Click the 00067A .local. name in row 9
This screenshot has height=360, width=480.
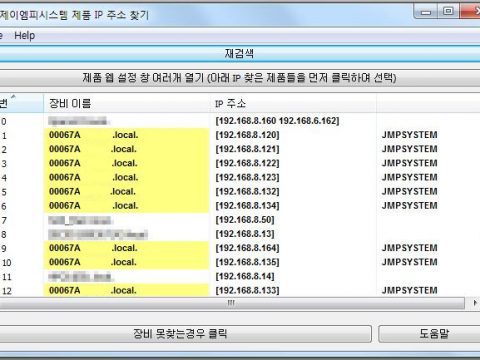coord(93,248)
